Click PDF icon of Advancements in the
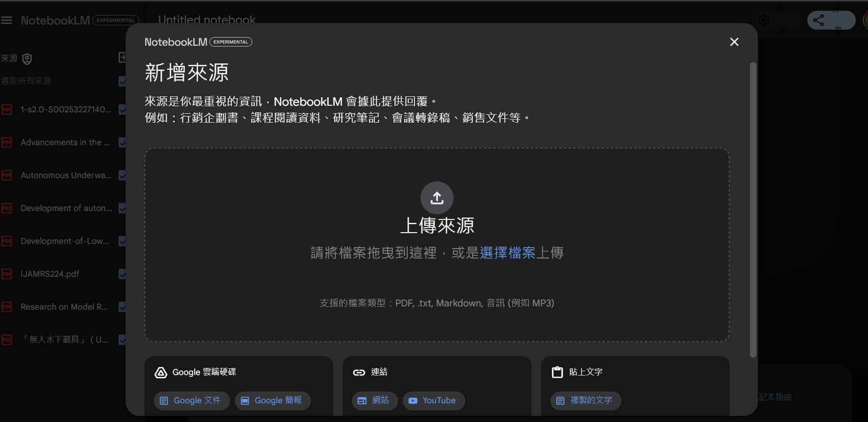The image size is (868, 422). (7, 142)
